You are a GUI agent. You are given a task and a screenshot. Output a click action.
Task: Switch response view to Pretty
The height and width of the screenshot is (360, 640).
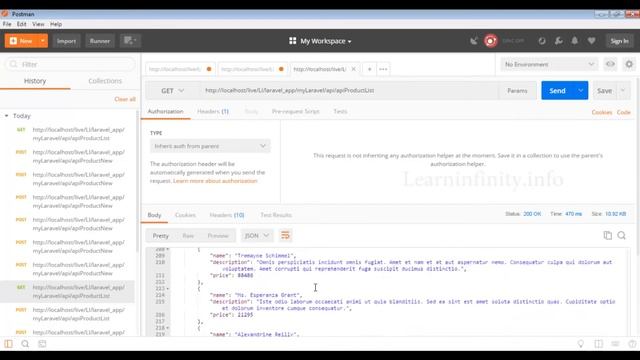tap(160, 236)
